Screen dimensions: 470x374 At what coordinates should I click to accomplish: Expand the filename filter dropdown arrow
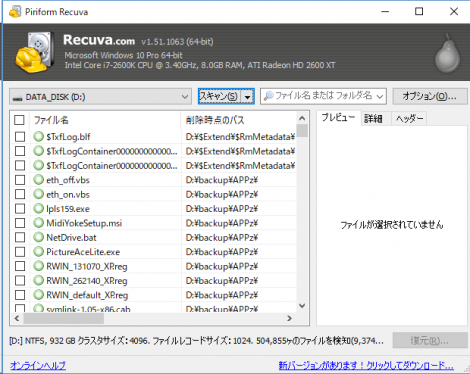pyautogui.click(x=380, y=97)
